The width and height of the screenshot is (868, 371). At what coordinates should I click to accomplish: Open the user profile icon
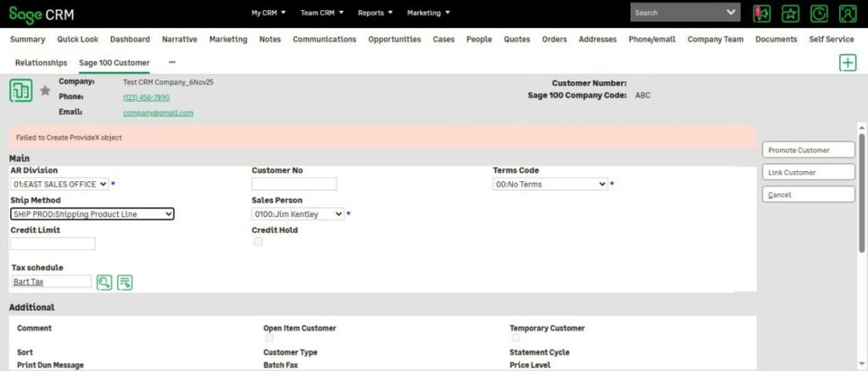pos(847,14)
